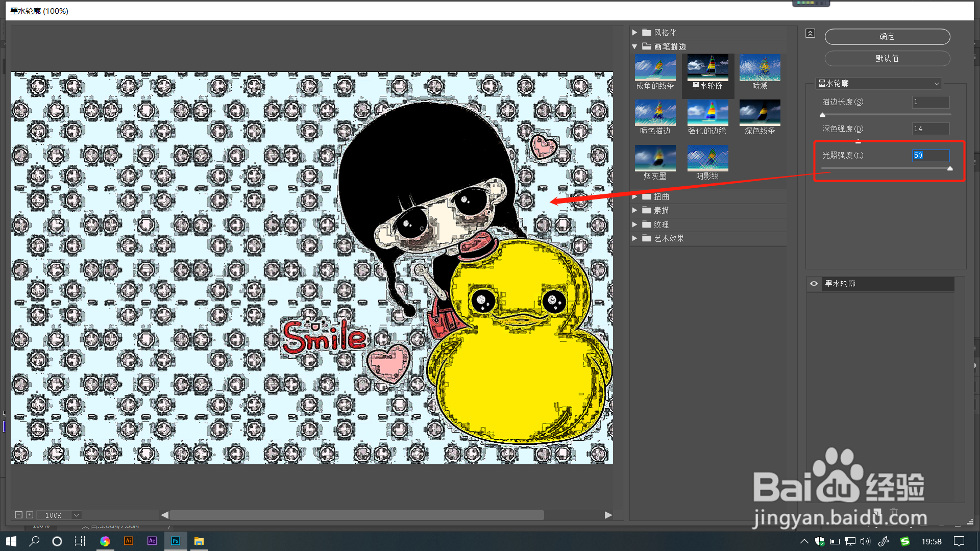Expand the 扭曲 filter folder

coord(634,196)
